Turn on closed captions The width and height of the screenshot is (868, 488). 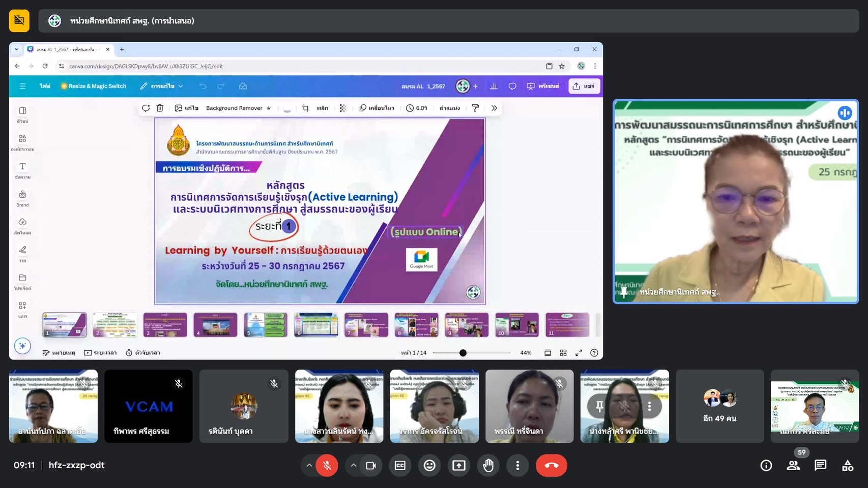(400, 465)
